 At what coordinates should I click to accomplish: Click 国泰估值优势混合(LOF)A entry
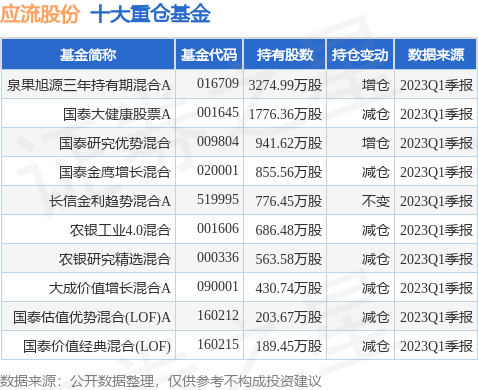pyautogui.click(x=92, y=317)
